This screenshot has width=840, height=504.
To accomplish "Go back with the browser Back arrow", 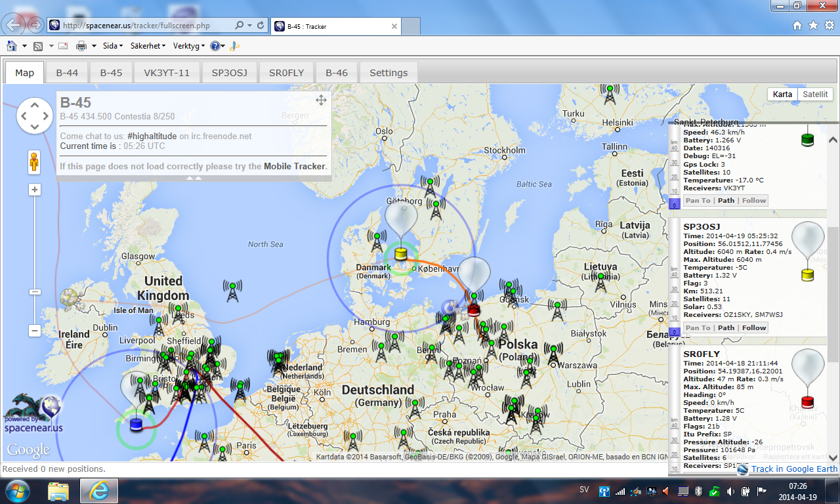I will (x=14, y=26).
